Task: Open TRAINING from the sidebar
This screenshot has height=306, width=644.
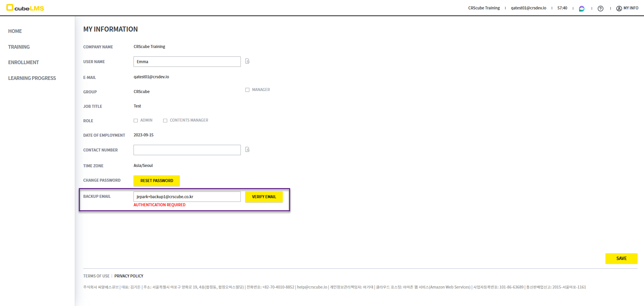Action: pyautogui.click(x=19, y=47)
